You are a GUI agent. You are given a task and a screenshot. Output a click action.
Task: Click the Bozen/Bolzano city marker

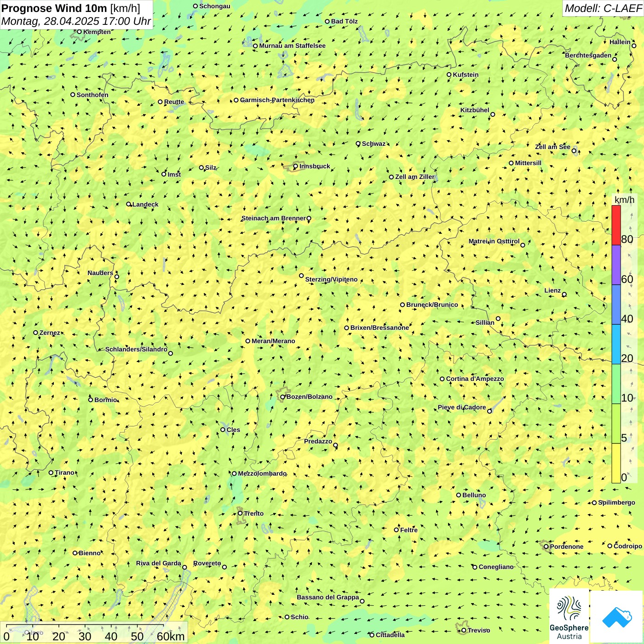(283, 397)
